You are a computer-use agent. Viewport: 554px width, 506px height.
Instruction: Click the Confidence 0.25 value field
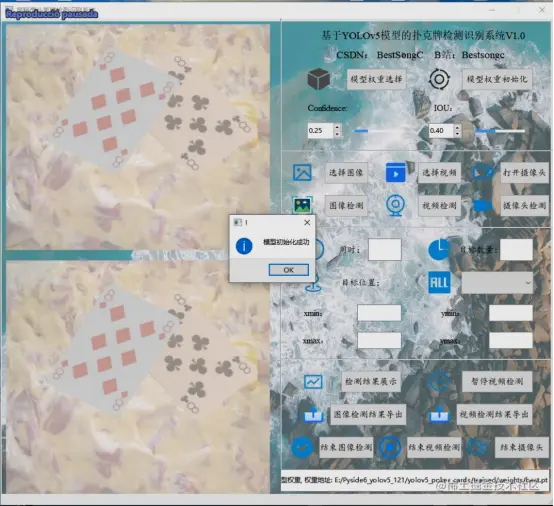pos(320,131)
